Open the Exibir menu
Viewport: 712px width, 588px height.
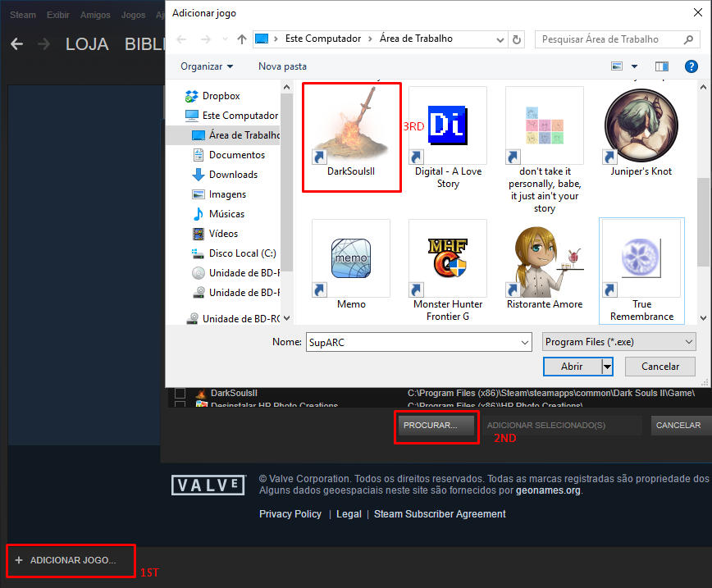click(x=58, y=15)
